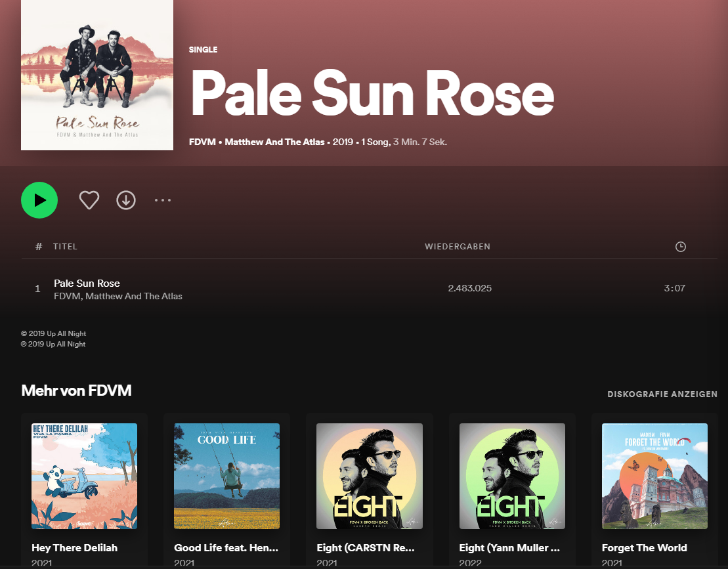Download the single with the arrow icon
The image size is (728, 569).
tap(126, 200)
